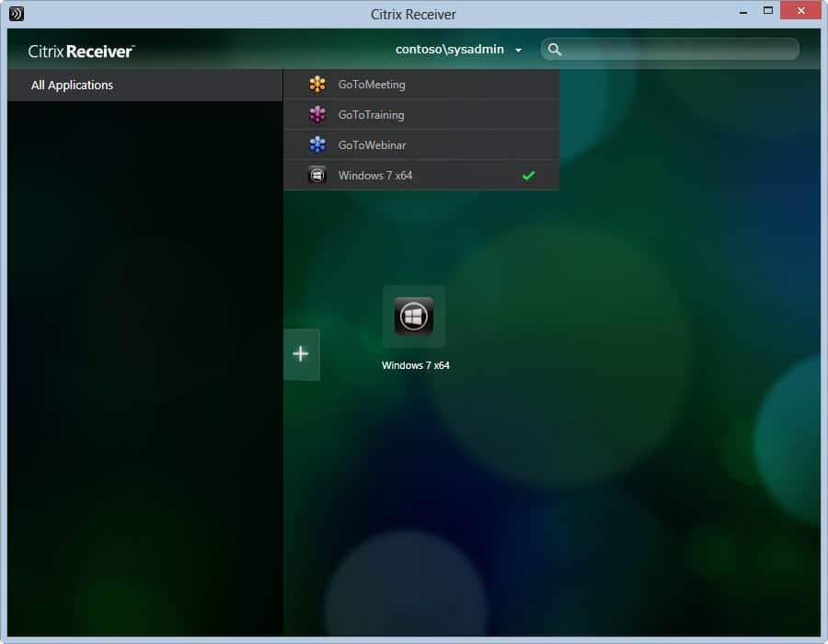Image resolution: width=828 pixels, height=644 pixels.
Task: Maximize the Citrix Receiver window
Action: pyautogui.click(x=768, y=10)
